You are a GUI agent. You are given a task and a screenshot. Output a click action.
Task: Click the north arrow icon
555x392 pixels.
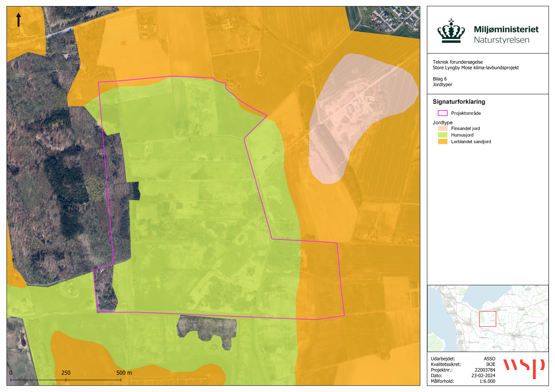point(19,20)
